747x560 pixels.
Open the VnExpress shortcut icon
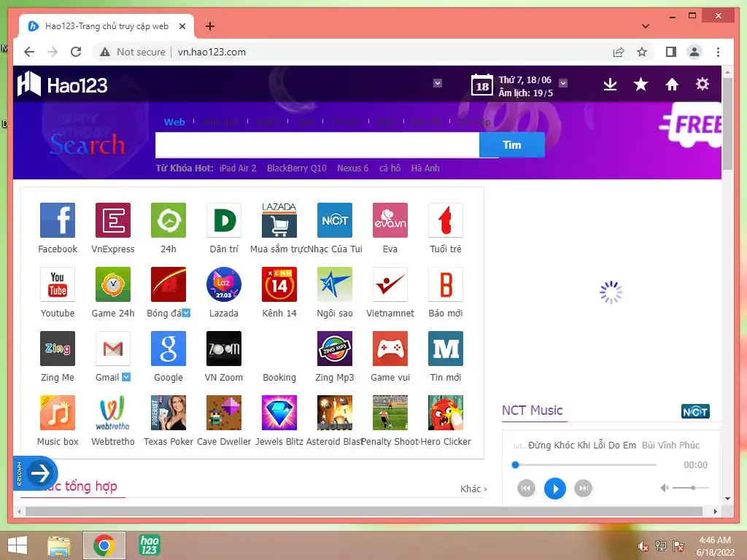113,220
